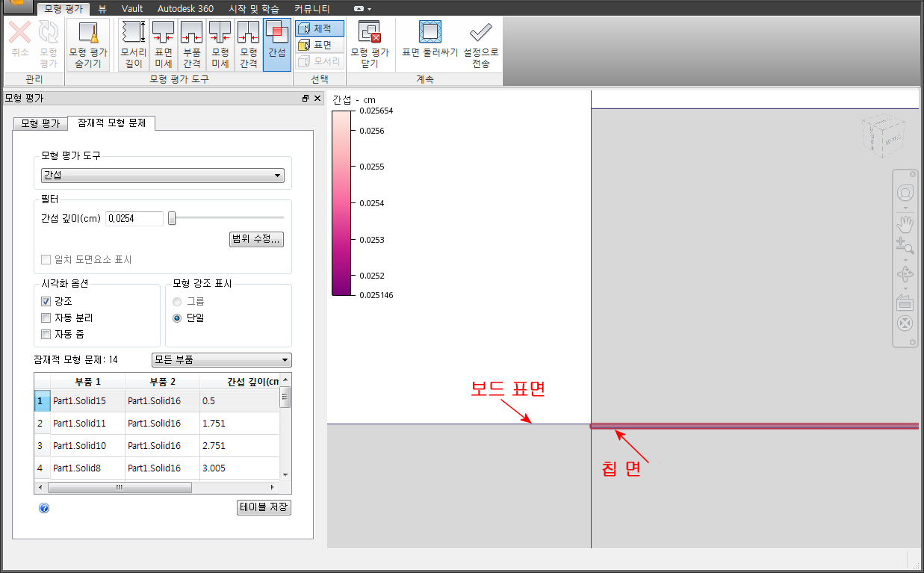Image resolution: width=924 pixels, height=573 pixels.
Task: Switch to the 모형 평가 ribbon tab
Action: 63,9
